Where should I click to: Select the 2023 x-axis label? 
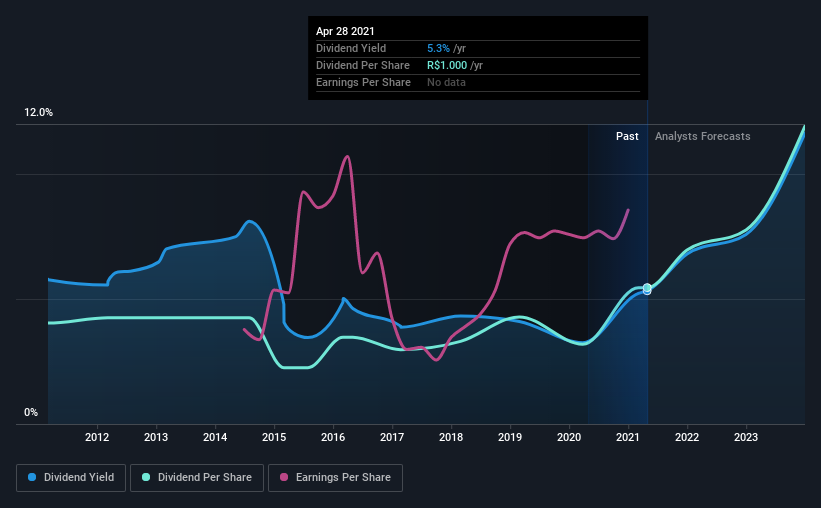[746, 437]
